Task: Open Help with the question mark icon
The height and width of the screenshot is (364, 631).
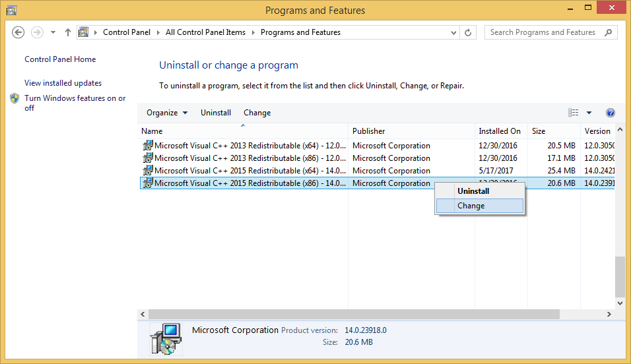Action: [610, 113]
